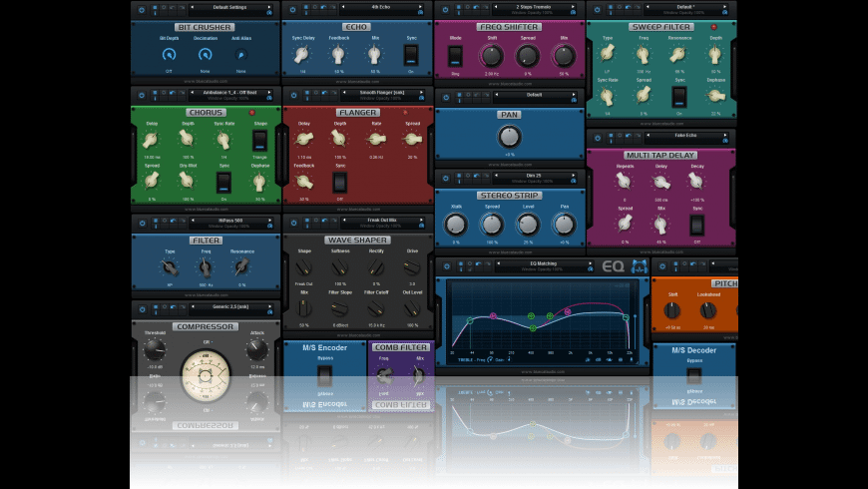Toggle the Chorus Shape switch
Screen dimensions: 868x489
[259, 140]
